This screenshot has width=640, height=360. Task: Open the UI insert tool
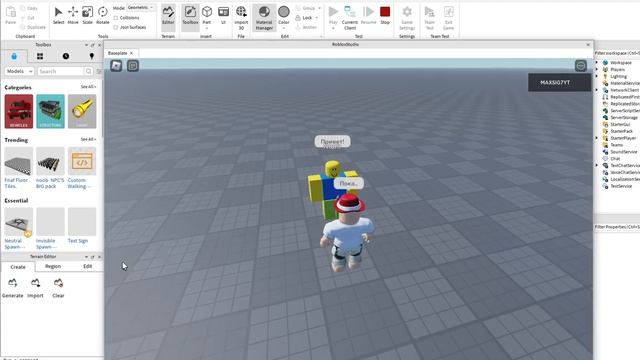coord(223,15)
